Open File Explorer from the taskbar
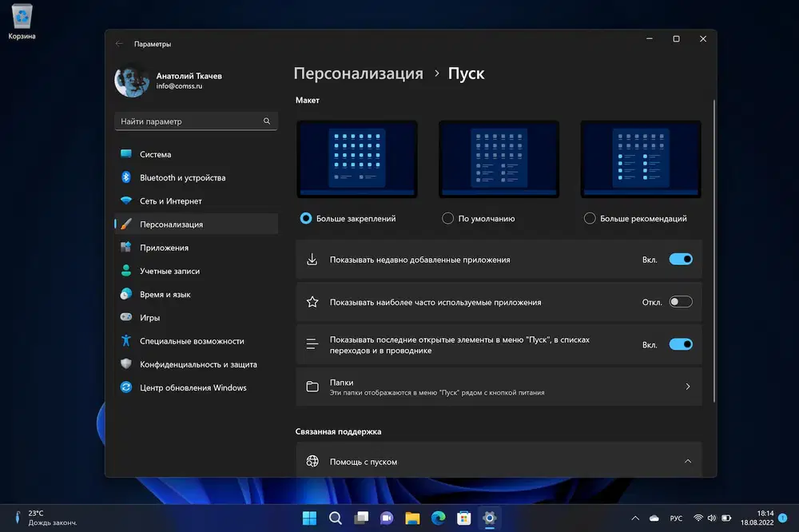 pos(412,518)
